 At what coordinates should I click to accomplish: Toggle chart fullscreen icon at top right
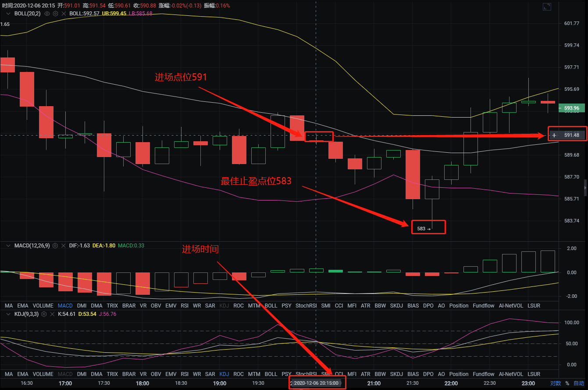pyautogui.click(x=546, y=7)
